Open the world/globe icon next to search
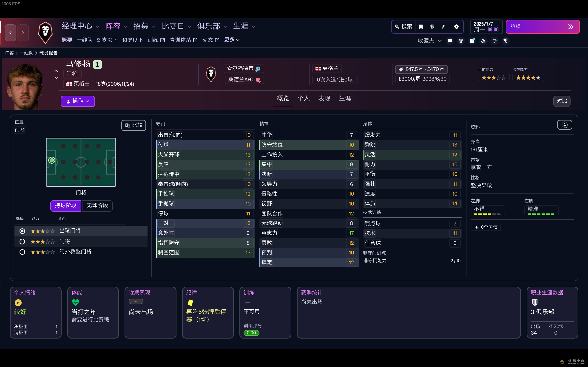Screen dimensions: 588x367 click(432, 27)
